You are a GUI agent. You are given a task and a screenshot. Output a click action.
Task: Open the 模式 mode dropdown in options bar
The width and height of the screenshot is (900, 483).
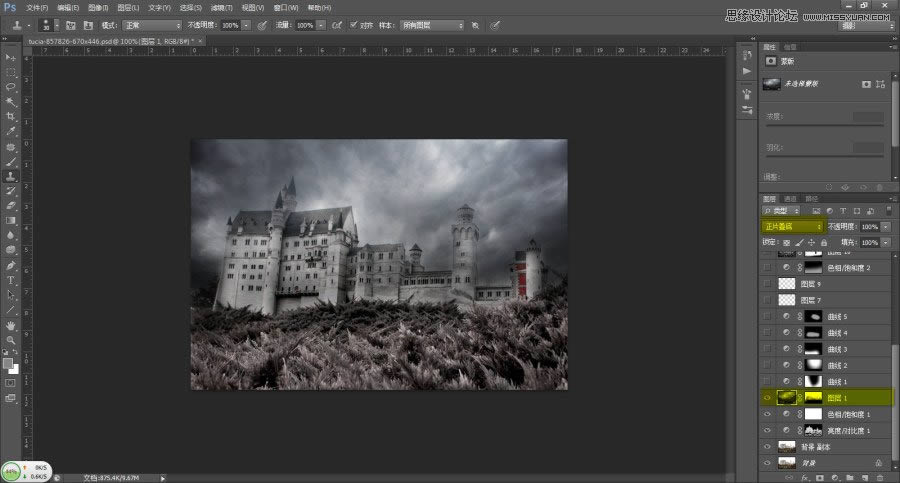tap(151, 24)
